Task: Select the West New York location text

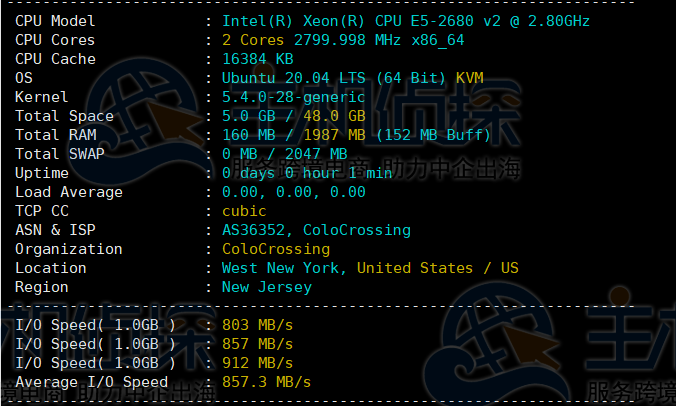Action: [x=284, y=268]
